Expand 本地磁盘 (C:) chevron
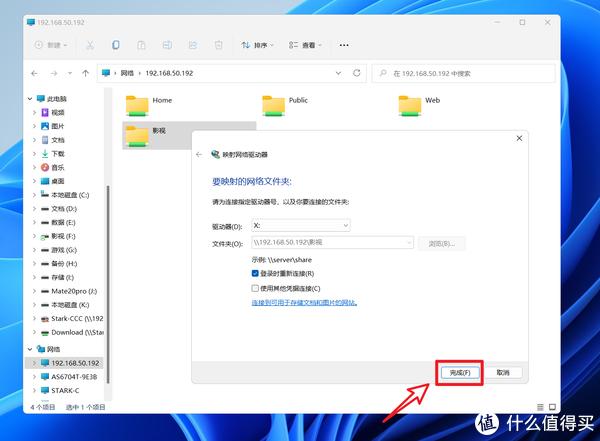 [x=34, y=195]
